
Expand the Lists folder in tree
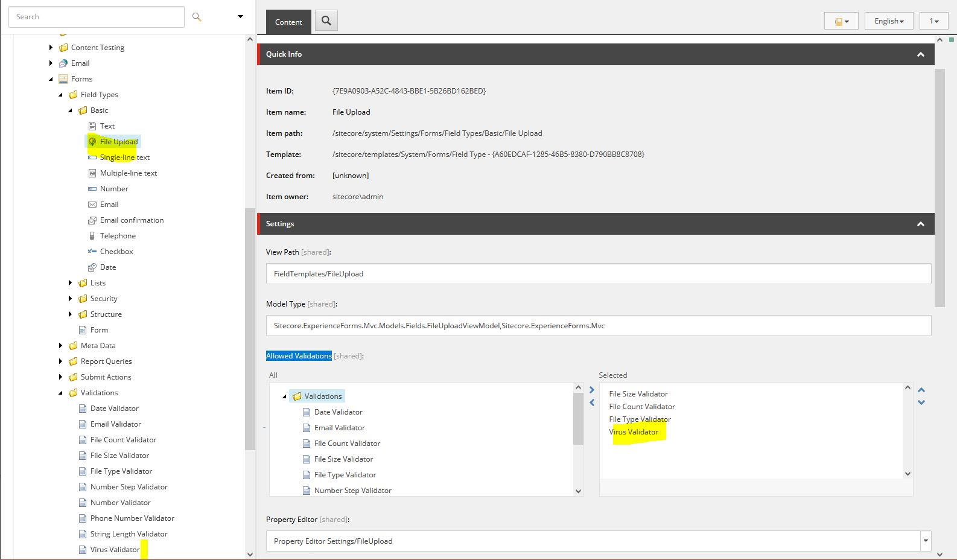[x=71, y=283]
